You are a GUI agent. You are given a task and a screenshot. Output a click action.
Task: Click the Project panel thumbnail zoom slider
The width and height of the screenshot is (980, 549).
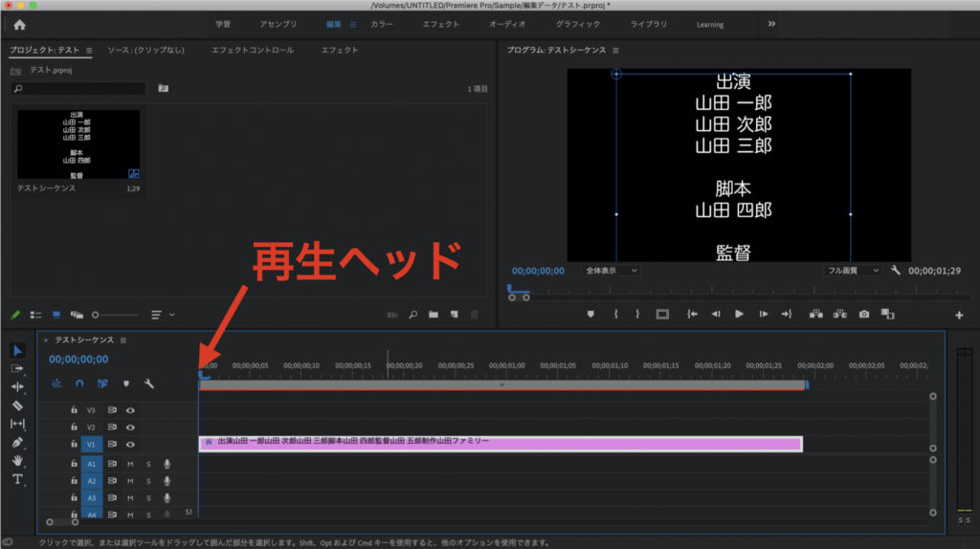115,315
